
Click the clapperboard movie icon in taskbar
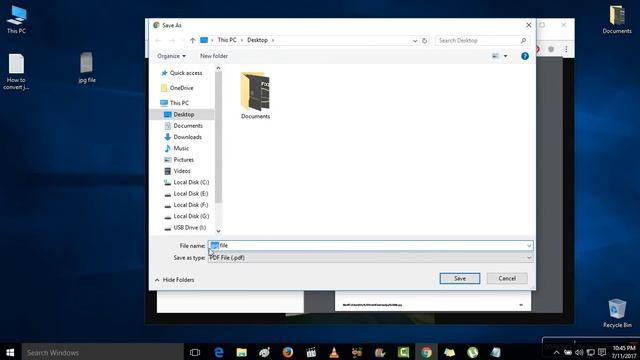[311, 352]
